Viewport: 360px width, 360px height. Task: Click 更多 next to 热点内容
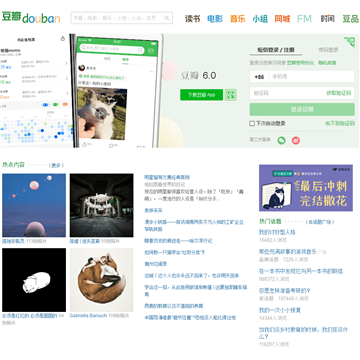(56, 165)
